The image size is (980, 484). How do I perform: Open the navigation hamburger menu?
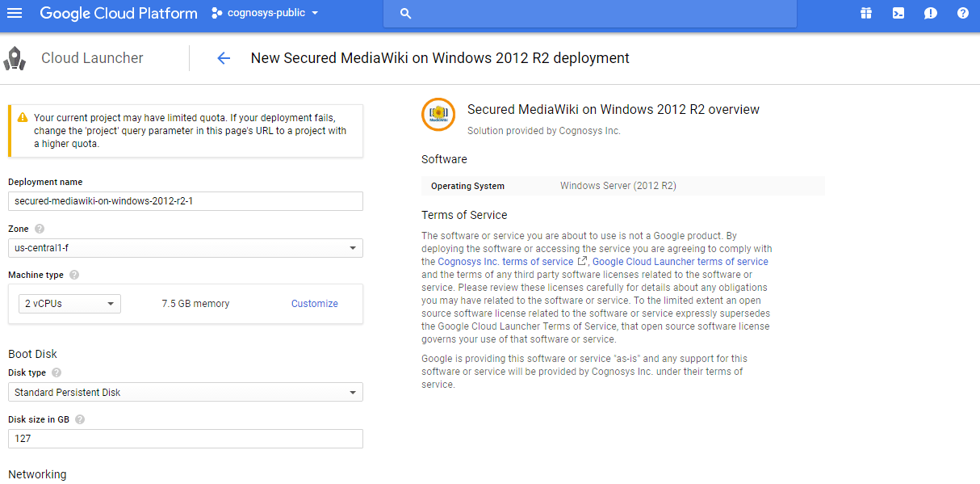15,13
